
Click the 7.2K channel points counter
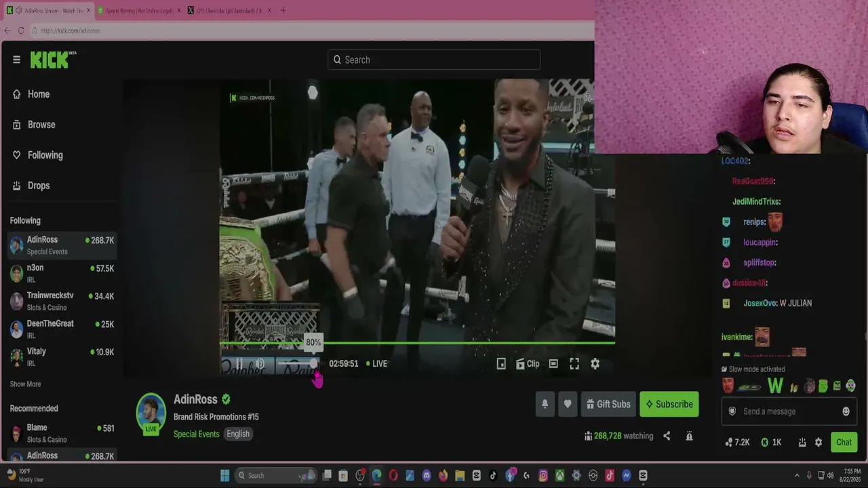pos(737,442)
